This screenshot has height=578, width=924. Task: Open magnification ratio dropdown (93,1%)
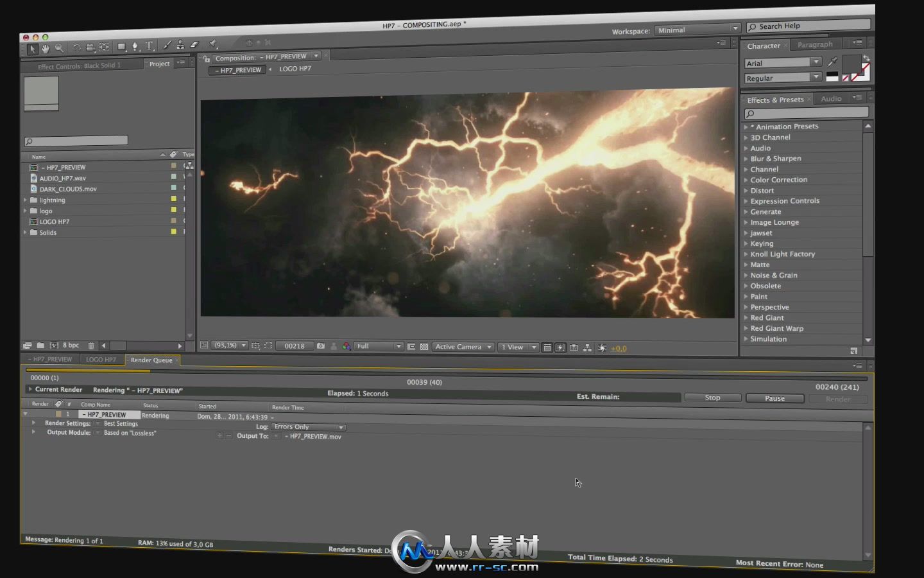point(230,346)
